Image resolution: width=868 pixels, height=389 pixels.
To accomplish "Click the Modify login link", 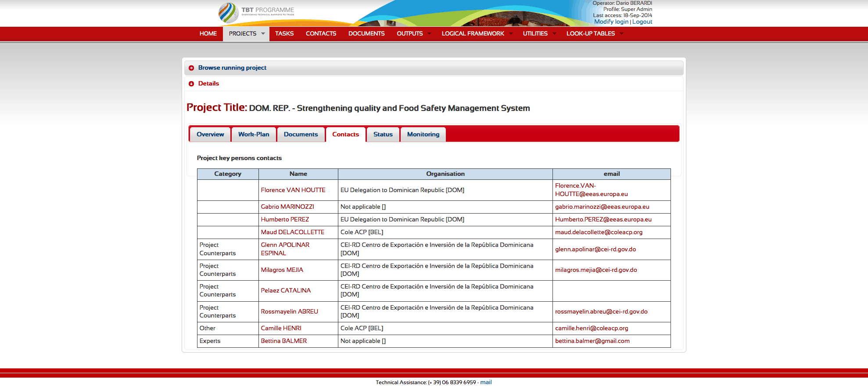I will [x=611, y=22].
